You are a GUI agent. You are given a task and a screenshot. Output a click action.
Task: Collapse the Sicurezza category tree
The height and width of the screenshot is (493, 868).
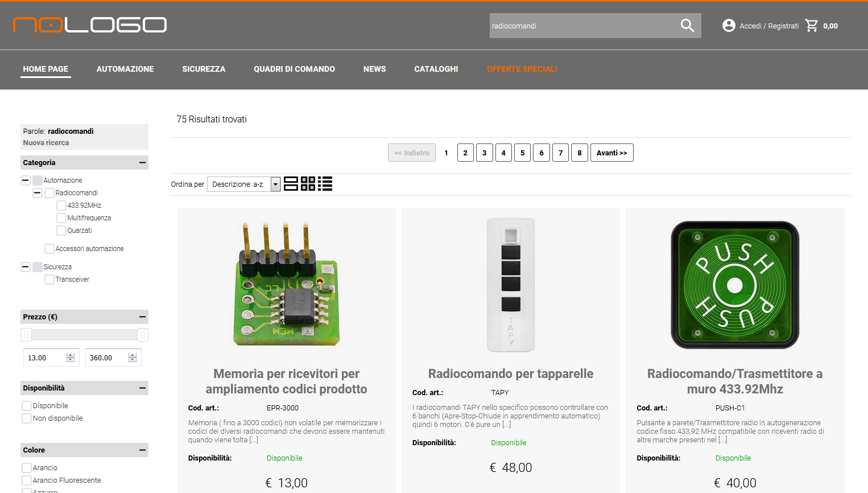tap(26, 267)
